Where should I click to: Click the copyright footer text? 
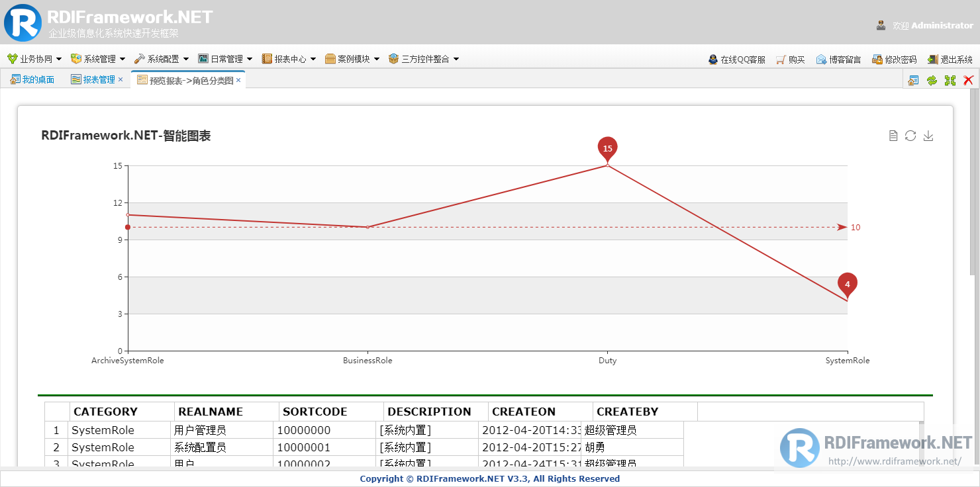(490, 478)
